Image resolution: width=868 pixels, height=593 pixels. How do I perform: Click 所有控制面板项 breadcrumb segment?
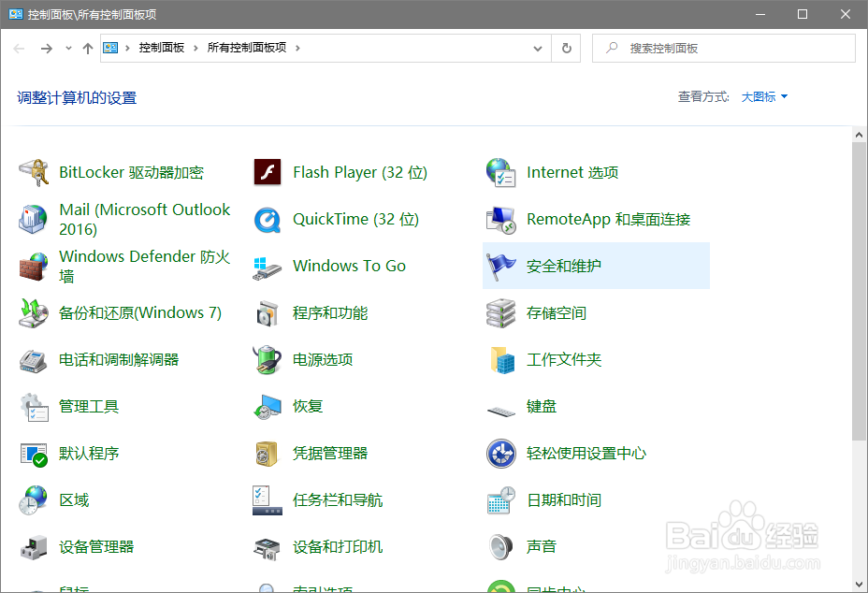(247, 49)
